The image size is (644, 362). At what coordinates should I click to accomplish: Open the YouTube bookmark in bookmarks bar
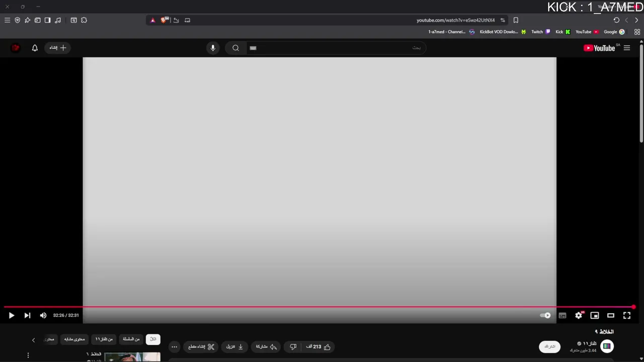pyautogui.click(x=587, y=32)
